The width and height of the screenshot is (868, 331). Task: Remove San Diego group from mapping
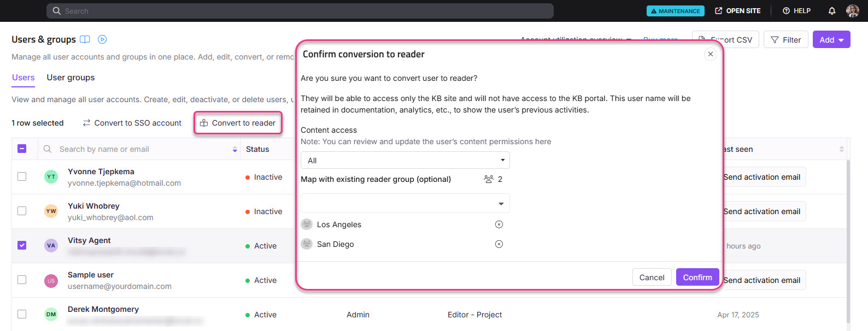coord(499,244)
